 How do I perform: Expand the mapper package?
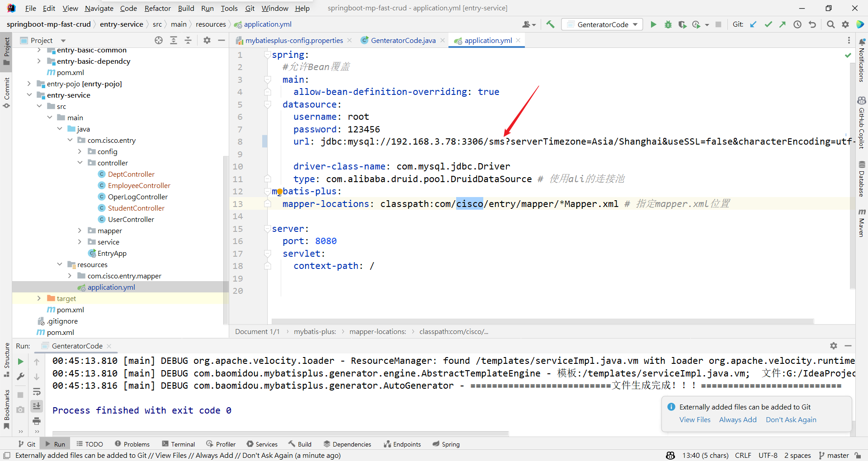[x=80, y=230]
